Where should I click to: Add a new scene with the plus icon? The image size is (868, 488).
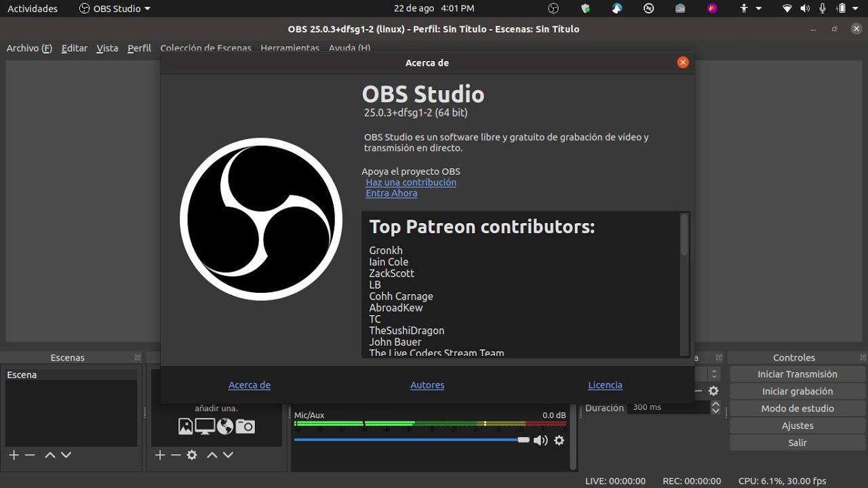pos(14,455)
